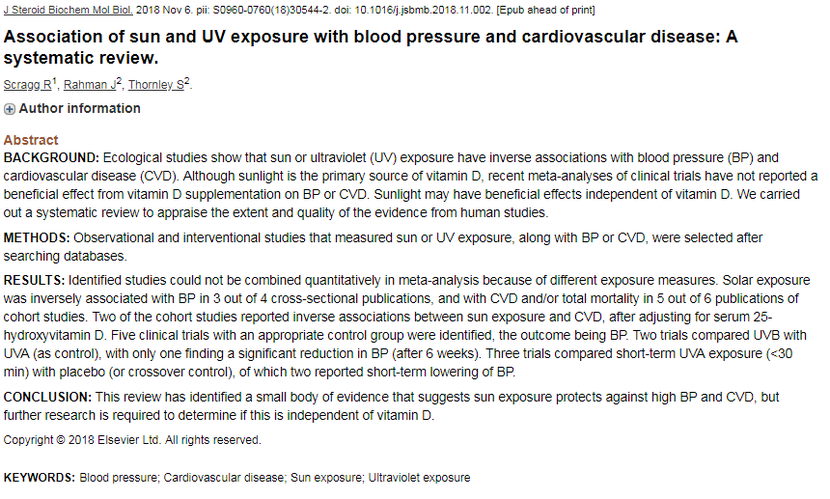The width and height of the screenshot is (830, 499).
Task: Click the BACKGROUND label in abstract
Action: tap(51, 158)
